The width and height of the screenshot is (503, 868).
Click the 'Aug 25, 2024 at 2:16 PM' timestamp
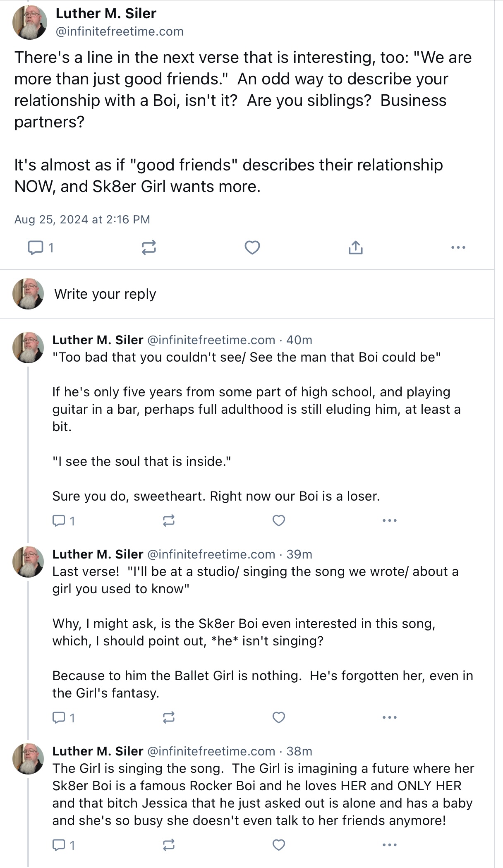(82, 219)
